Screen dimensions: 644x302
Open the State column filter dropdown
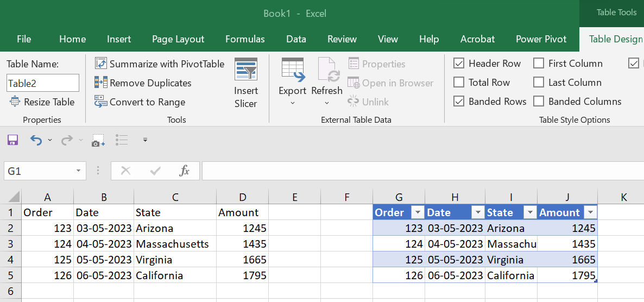529,212
